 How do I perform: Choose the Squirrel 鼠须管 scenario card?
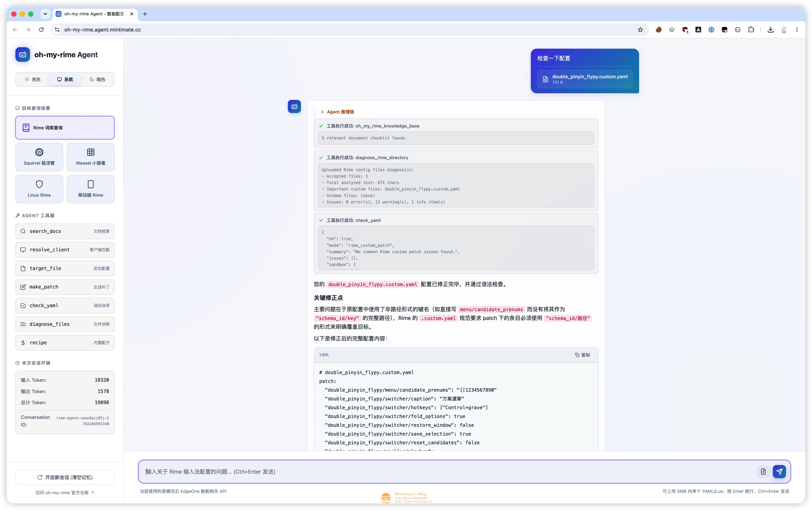[39, 157]
